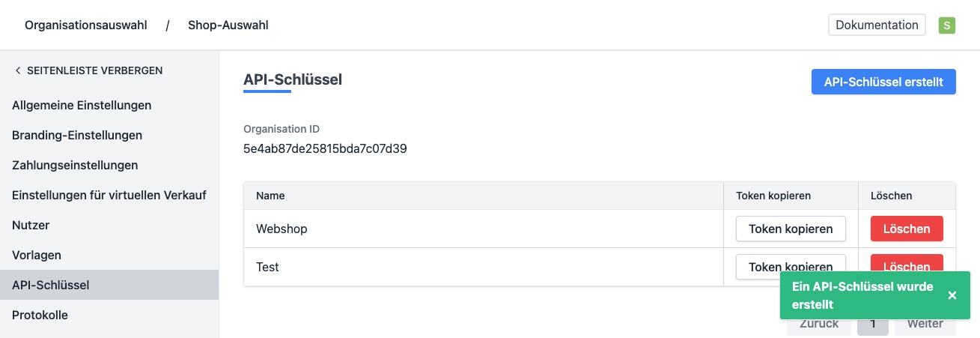Viewport: 980px width, 338px height.
Task: Copy token for Test key
Action: pos(791,263)
